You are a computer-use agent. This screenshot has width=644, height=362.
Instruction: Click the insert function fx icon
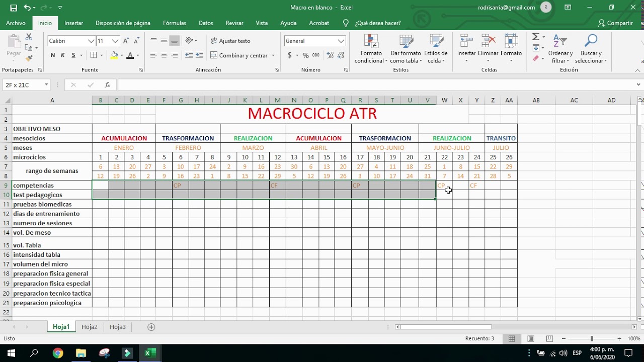point(107,85)
